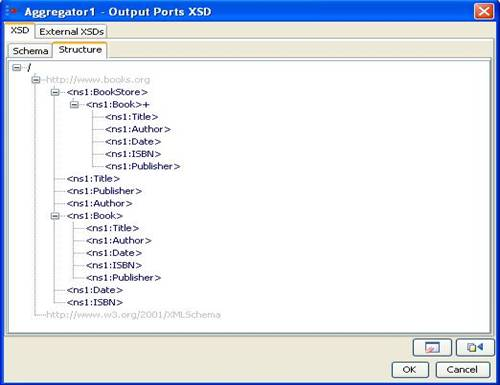Select <ns1:ISBN> under standalone Book node
Screen dimensions: 500x385
(114, 265)
